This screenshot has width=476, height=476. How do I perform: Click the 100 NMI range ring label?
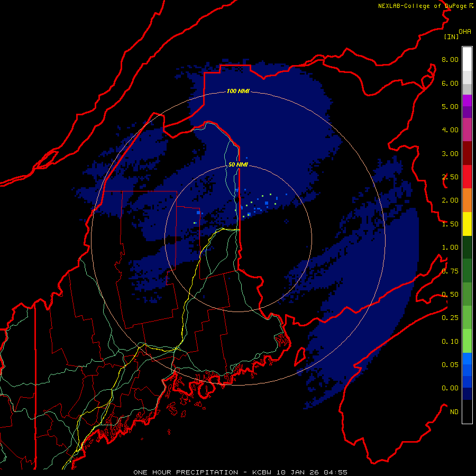point(238,91)
